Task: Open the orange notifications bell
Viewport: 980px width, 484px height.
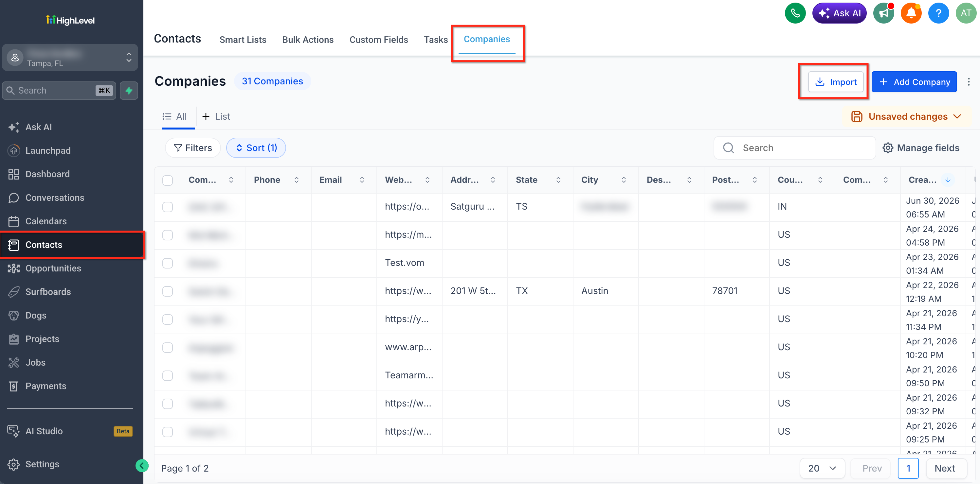Action: pyautogui.click(x=911, y=13)
